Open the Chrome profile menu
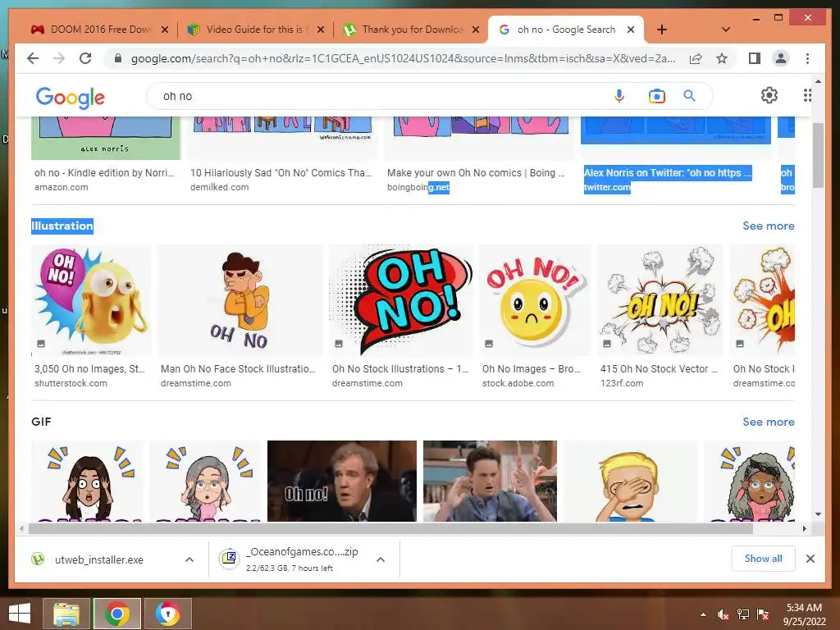Image resolution: width=840 pixels, height=630 pixels. tap(781, 58)
